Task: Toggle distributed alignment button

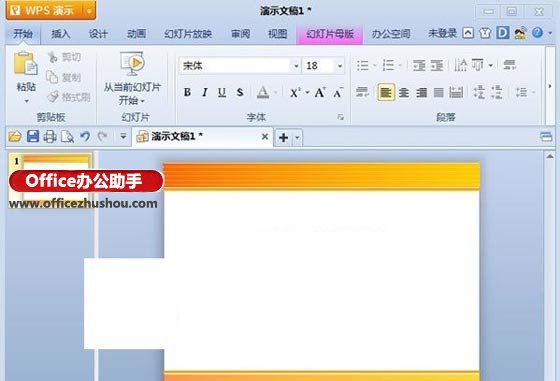Action: [x=456, y=93]
